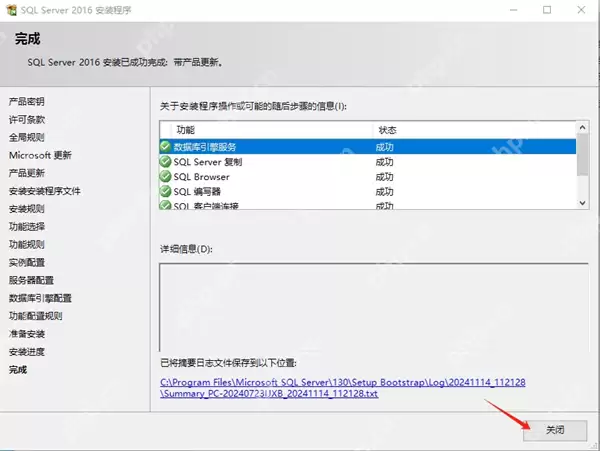Click the 产品更新 step in sidebar
The image size is (600, 451).
pyautogui.click(x=27, y=173)
